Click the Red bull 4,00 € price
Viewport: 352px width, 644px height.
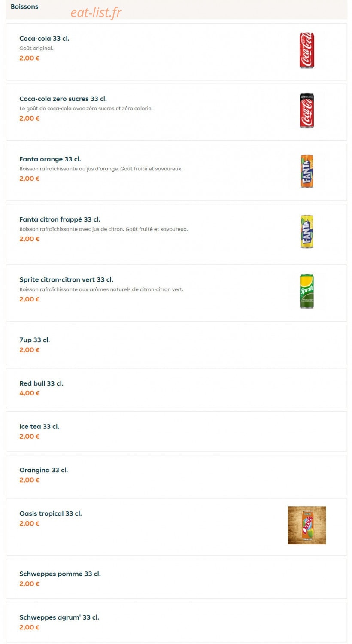pos(30,393)
